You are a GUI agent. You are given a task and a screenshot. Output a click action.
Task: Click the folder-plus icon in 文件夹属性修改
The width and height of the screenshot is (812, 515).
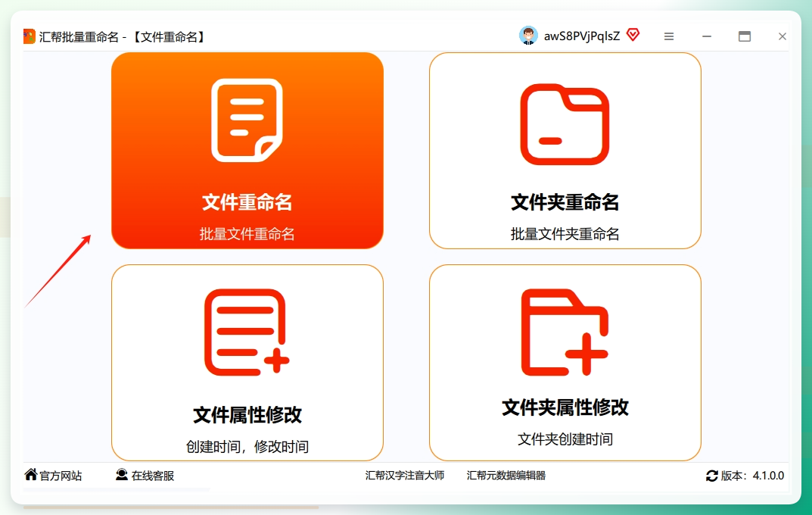pyautogui.click(x=565, y=332)
